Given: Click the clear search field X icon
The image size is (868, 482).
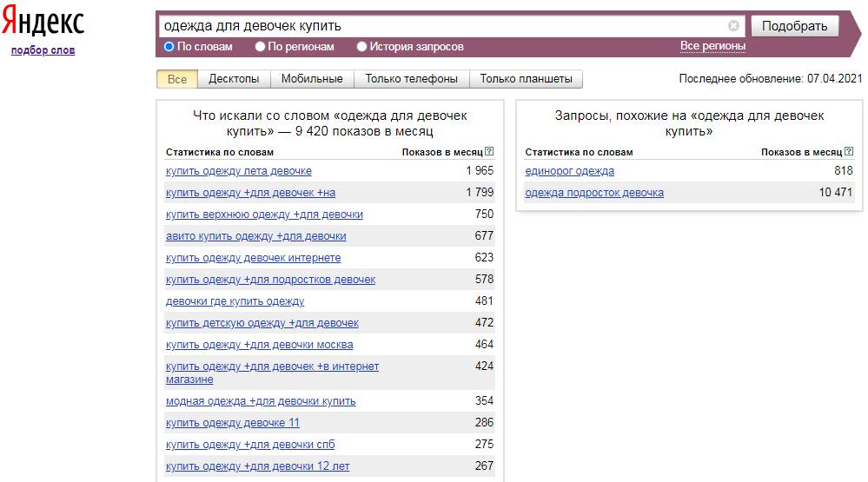Looking at the screenshot, I should (733, 26).
